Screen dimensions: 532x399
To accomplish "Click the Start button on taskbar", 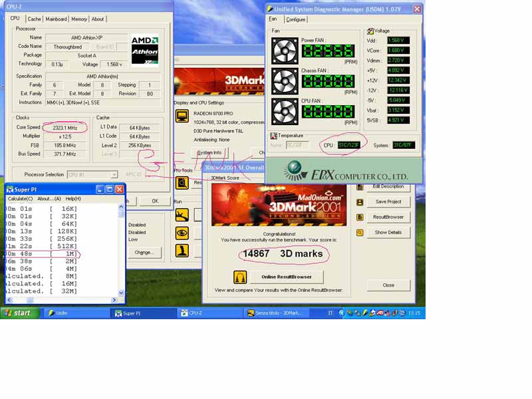I will [20, 313].
